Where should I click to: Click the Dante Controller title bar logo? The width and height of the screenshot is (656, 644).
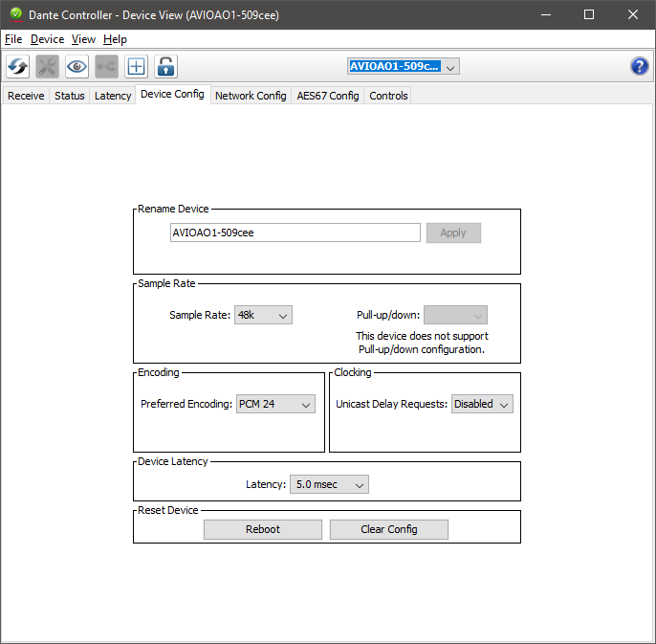[x=16, y=14]
